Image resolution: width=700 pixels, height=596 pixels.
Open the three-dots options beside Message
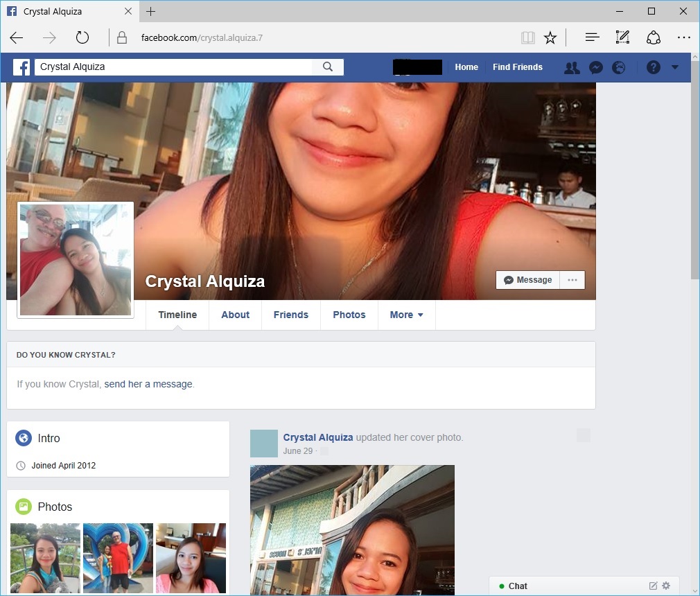572,280
